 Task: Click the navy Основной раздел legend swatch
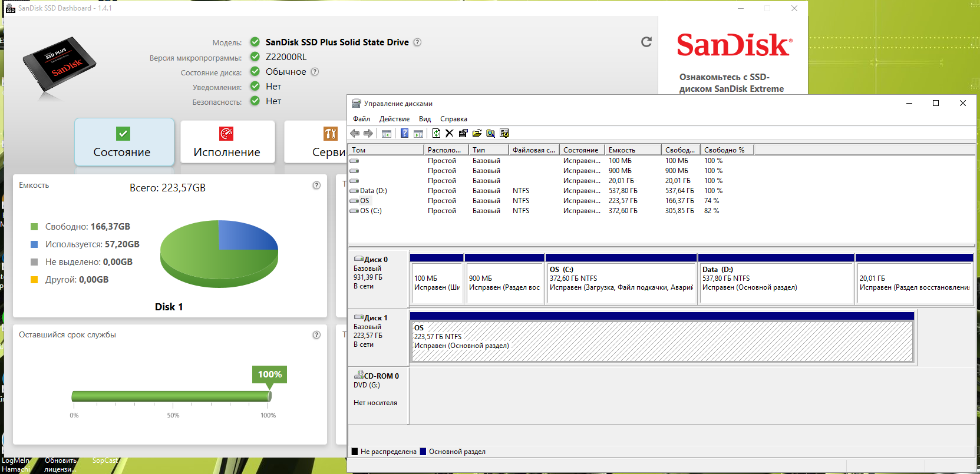pyautogui.click(x=423, y=452)
